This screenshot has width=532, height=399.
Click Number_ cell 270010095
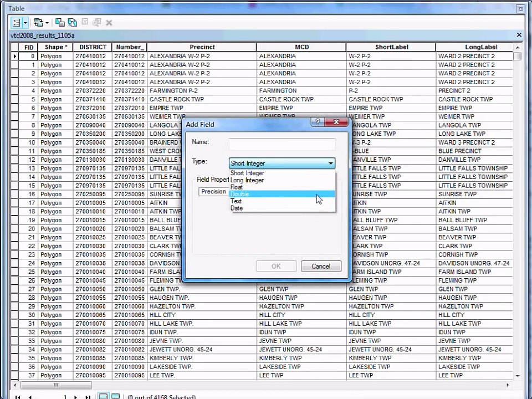(x=129, y=375)
